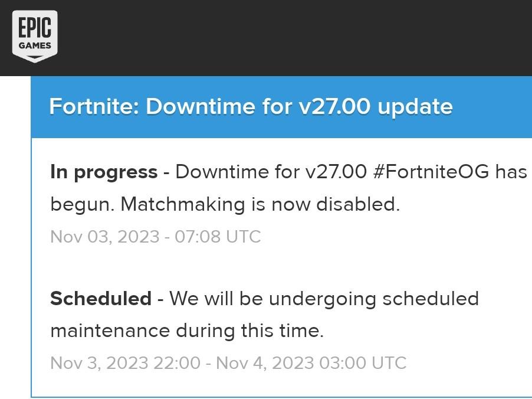Click "maintenance during this time" line

click(187, 331)
